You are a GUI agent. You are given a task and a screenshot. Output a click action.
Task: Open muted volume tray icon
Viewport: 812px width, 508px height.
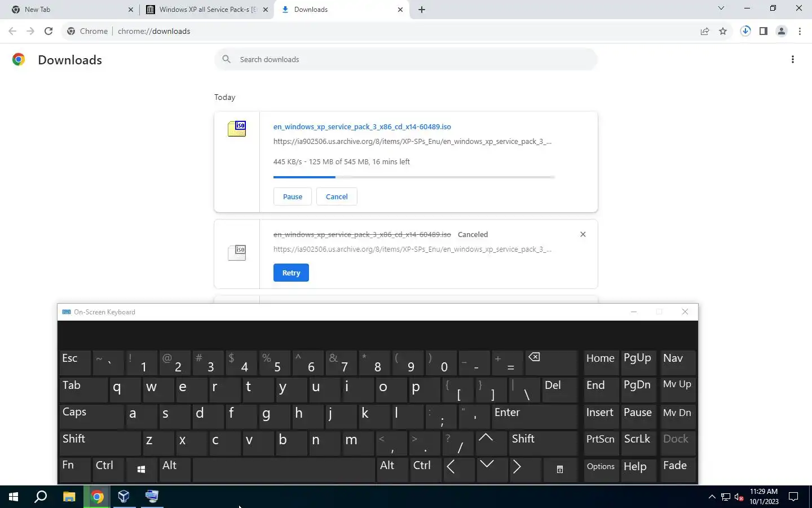[x=739, y=497]
